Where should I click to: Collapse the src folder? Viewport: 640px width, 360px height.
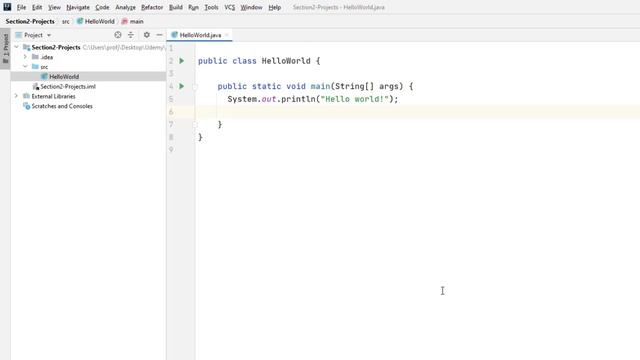25,67
